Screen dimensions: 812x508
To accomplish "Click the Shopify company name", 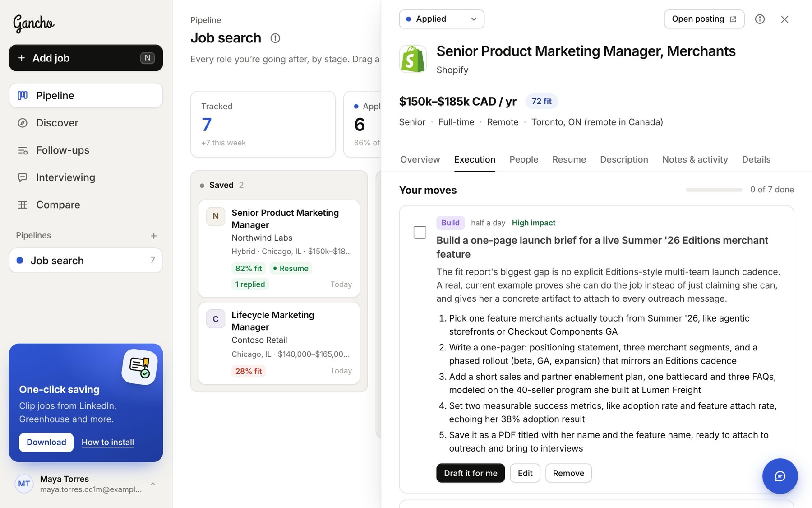I will click(x=452, y=70).
